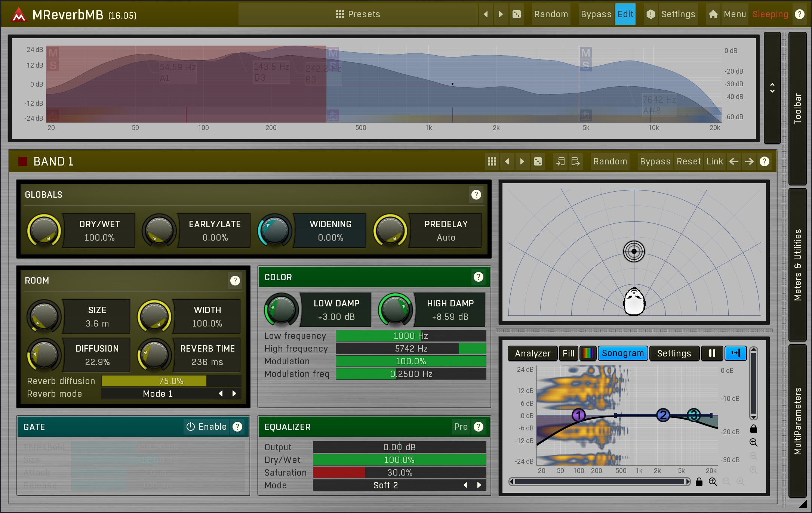The width and height of the screenshot is (812, 513).
Task: Toggle the Analyzer button
Action: coord(533,353)
